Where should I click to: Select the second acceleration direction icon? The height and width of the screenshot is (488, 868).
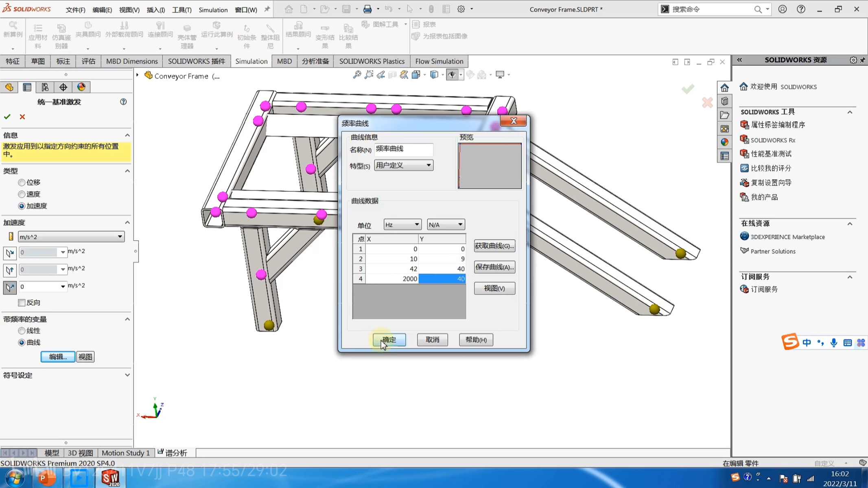coord(10,270)
